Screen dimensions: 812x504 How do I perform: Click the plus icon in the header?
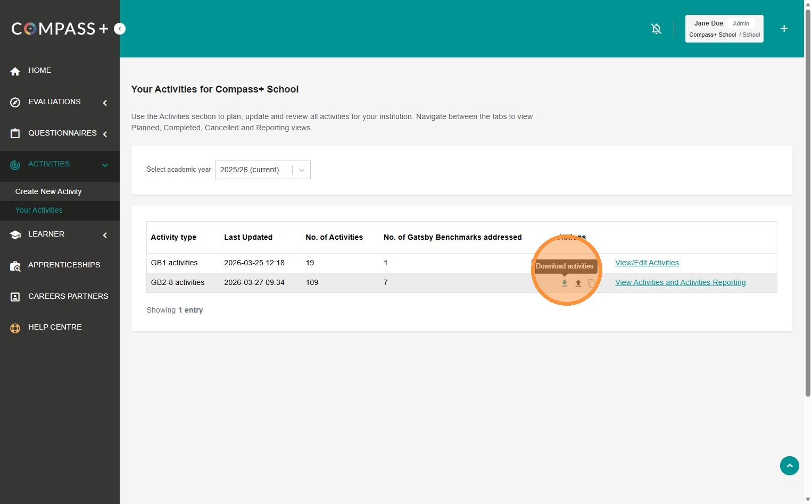click(784, 29)
